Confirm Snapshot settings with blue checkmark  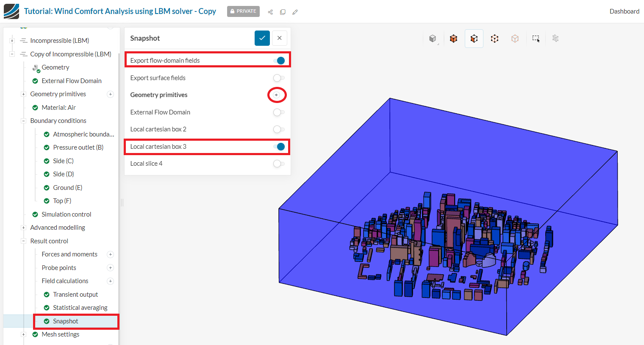coord(262,38)
